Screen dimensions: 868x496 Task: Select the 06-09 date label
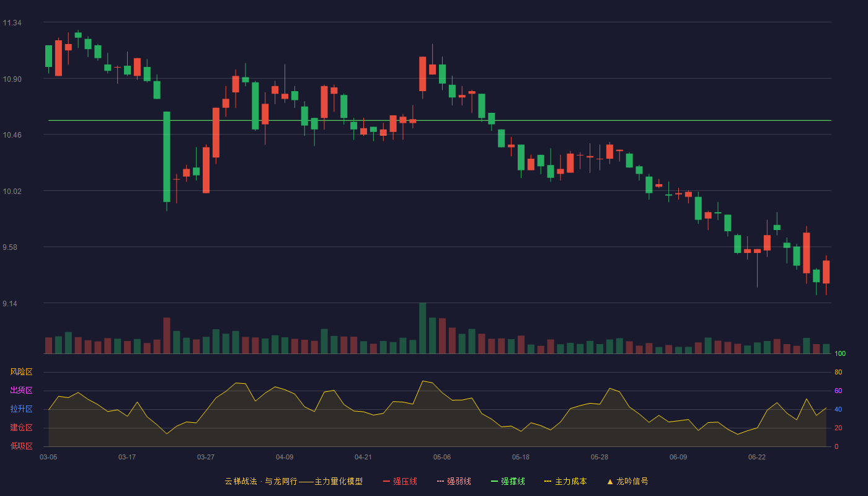[678, 457]
